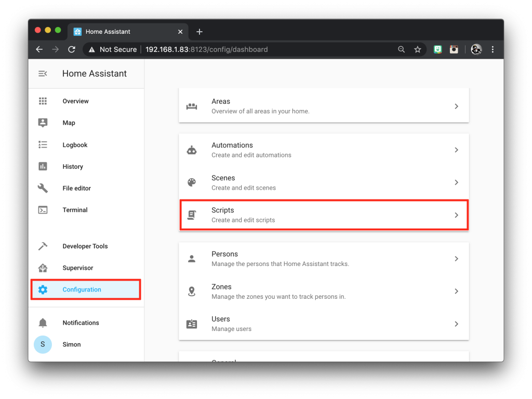Expand the Automations row chevron

coord(456,150)
